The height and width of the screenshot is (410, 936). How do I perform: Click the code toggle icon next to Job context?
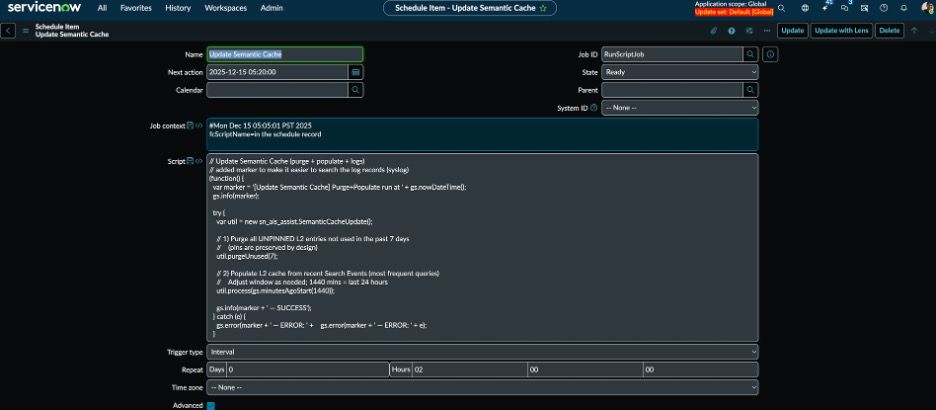pyautogui.click(x=199, y=125)
